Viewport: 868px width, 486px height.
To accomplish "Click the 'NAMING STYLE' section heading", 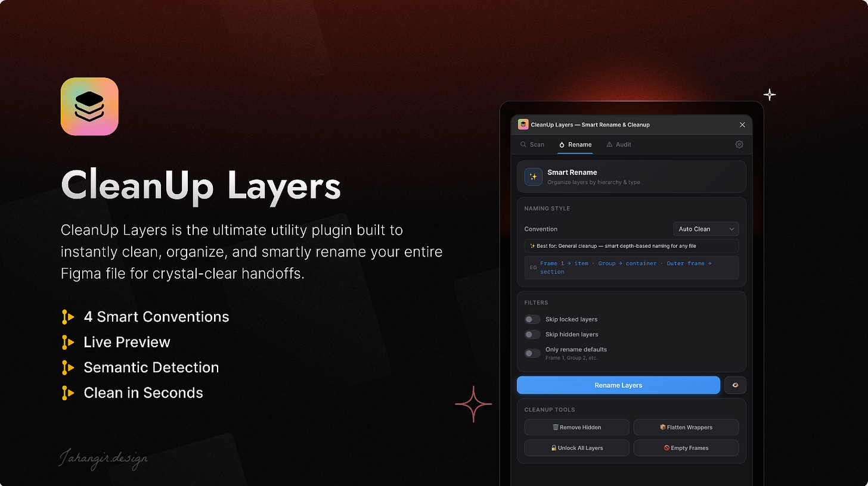I will [547, 208].
